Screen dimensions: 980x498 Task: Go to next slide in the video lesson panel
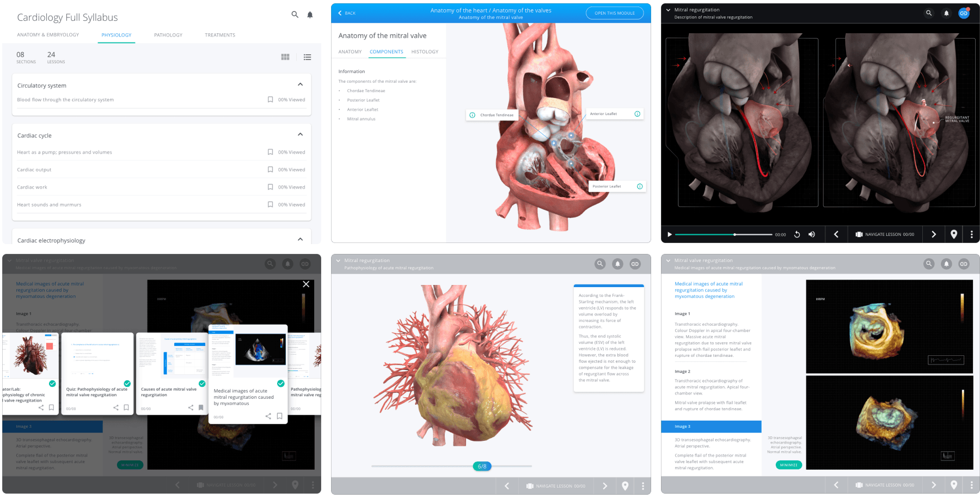(x=934, y=234)
